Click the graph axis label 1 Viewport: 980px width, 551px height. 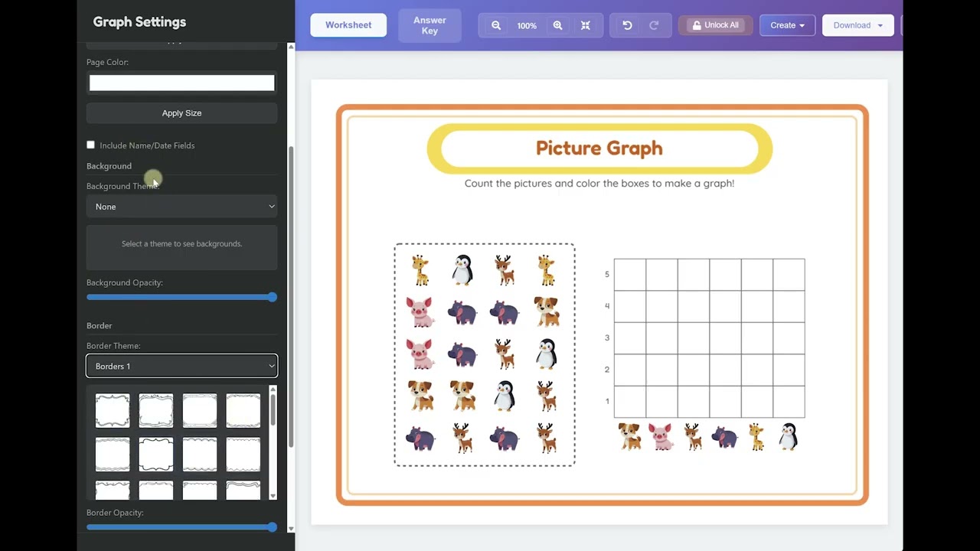[607, 401]
